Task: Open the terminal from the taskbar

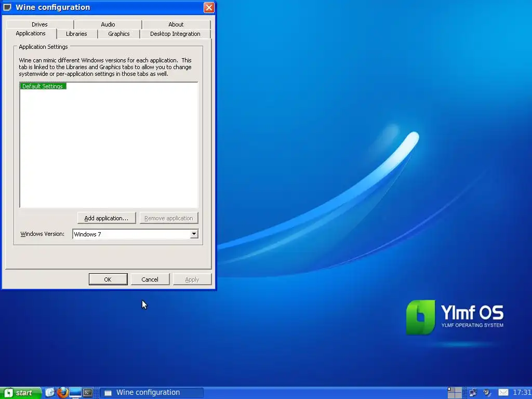Action: (88, 393)
